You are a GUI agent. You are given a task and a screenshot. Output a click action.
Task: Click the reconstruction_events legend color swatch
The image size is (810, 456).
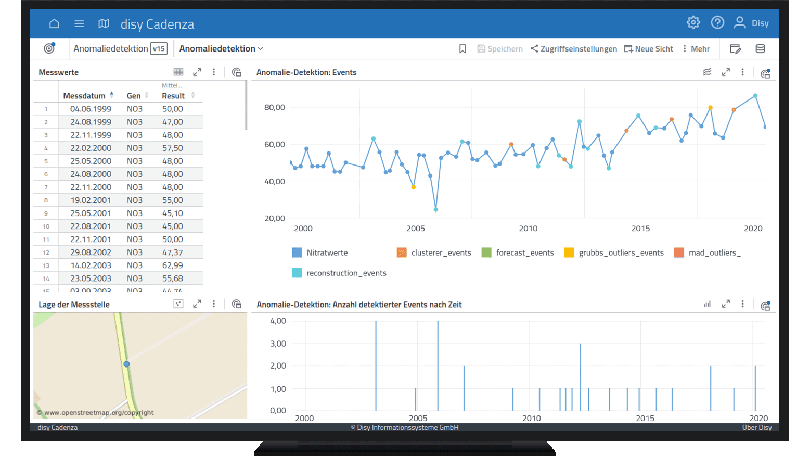[x=297, y=272]
